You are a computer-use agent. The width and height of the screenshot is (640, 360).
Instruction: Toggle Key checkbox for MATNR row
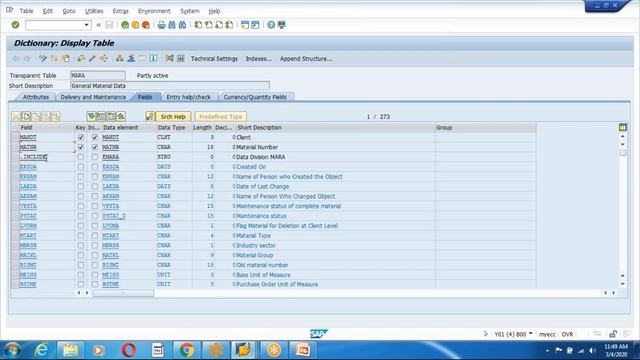pos(81,147)
